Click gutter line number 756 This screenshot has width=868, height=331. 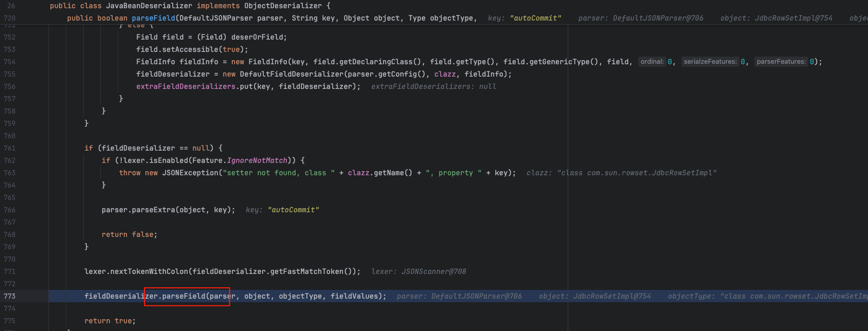click(9, 86)
